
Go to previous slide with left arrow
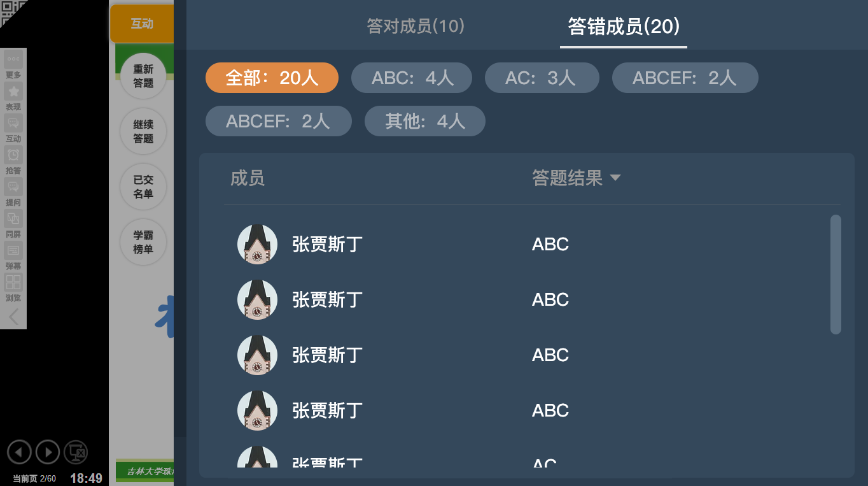[x=19, y=452]
